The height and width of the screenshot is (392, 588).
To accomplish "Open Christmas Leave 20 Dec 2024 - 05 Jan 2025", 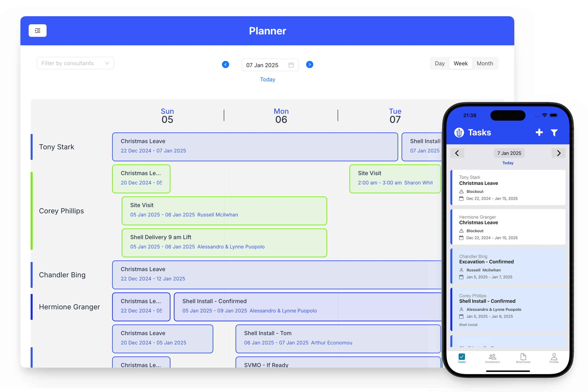I will pyautogui.click(x=162, y=339).
